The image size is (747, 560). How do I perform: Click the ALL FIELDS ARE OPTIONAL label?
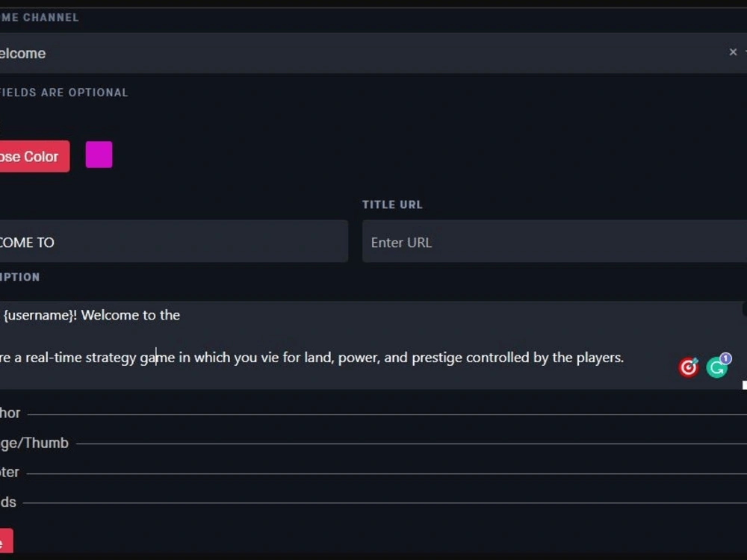click(64, 92)
